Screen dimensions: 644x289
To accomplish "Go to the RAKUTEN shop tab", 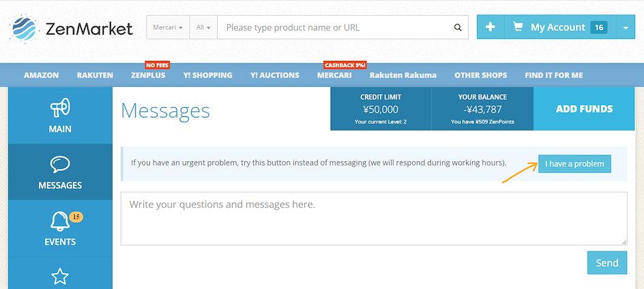I will (95, 75).
